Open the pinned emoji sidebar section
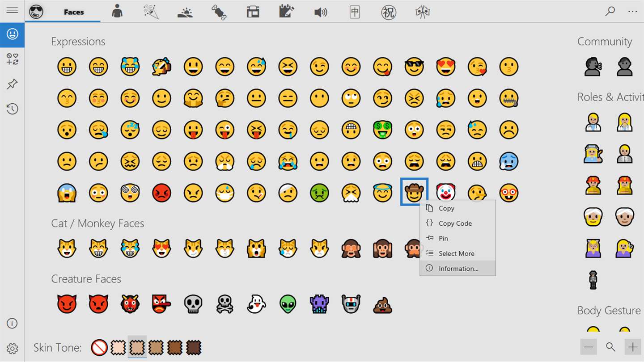The height and width of the screenshot is (362, 644). point(12,84)
